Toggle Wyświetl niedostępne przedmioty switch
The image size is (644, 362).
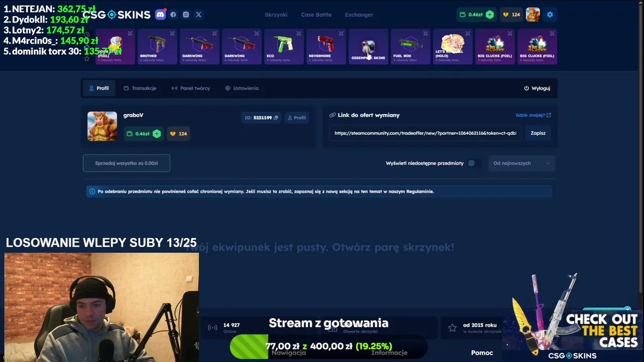473,163
